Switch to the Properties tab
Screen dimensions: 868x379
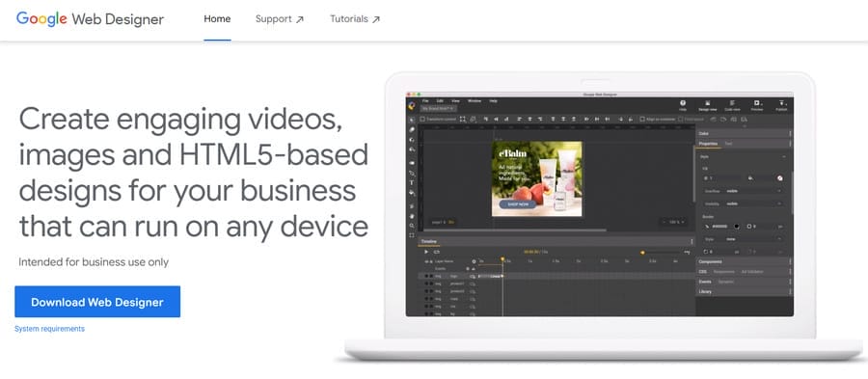708,144
